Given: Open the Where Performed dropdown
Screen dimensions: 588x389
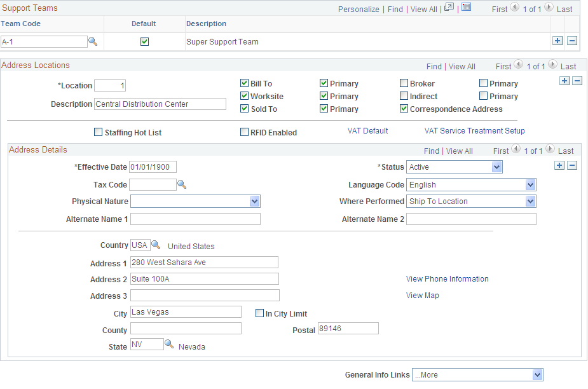Looking at the screenshot, I should [x=471, y=201].
